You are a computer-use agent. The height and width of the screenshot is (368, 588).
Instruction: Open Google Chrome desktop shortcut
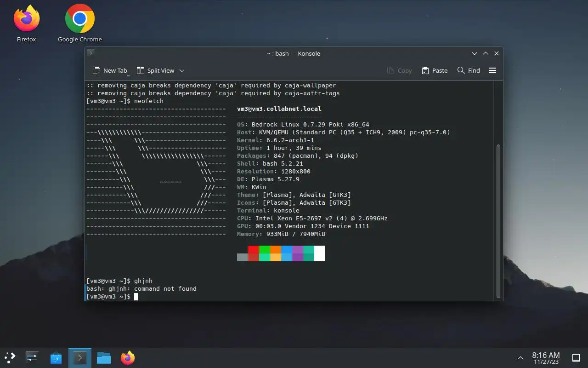(80, 23)
